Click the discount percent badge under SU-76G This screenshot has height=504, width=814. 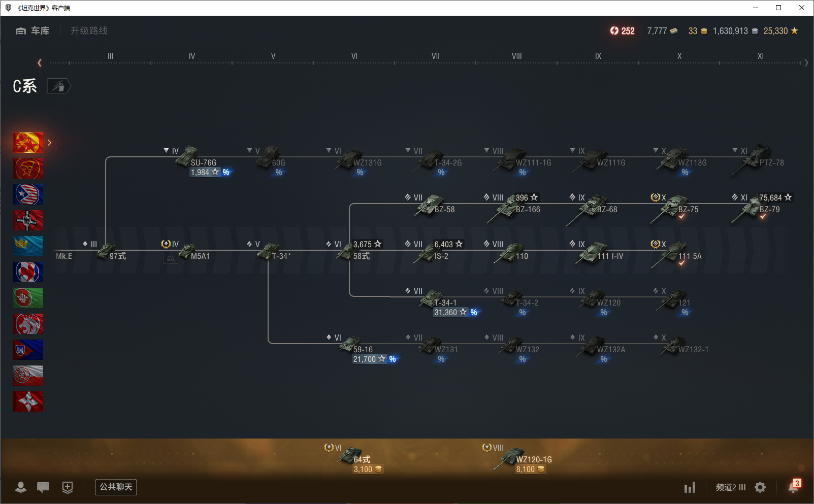click(226, 173)
